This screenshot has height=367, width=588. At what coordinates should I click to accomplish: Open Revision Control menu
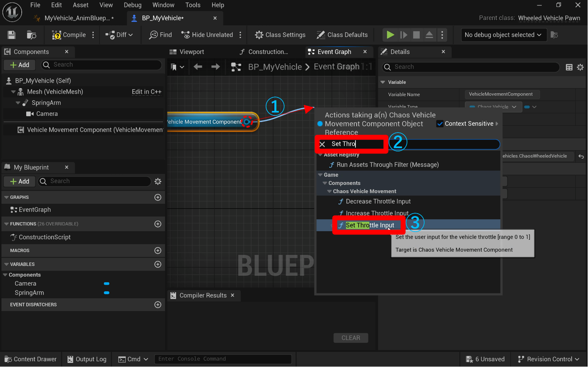[549, 359]
